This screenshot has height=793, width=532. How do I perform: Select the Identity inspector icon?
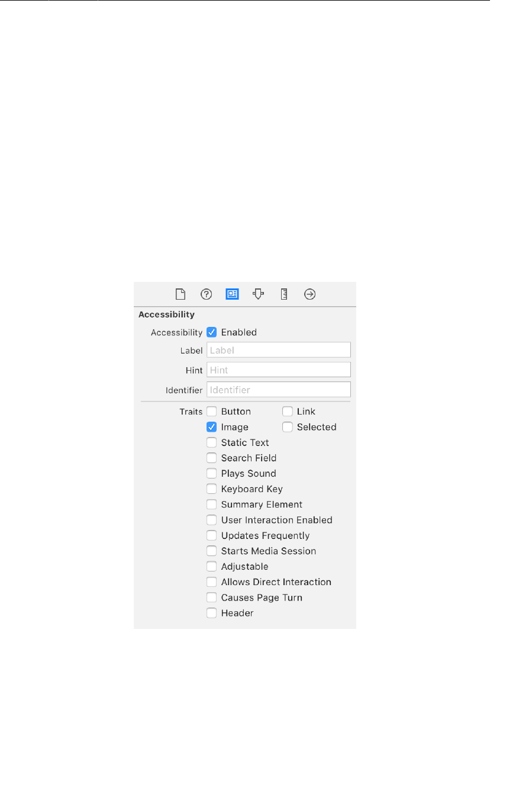[232, 294]
